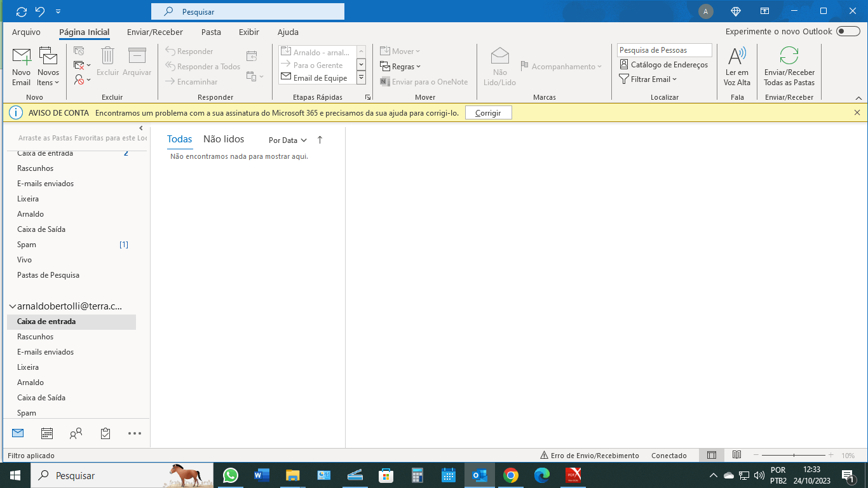
Task: Click the zoom in plus button
Action: tap(831, 456)
